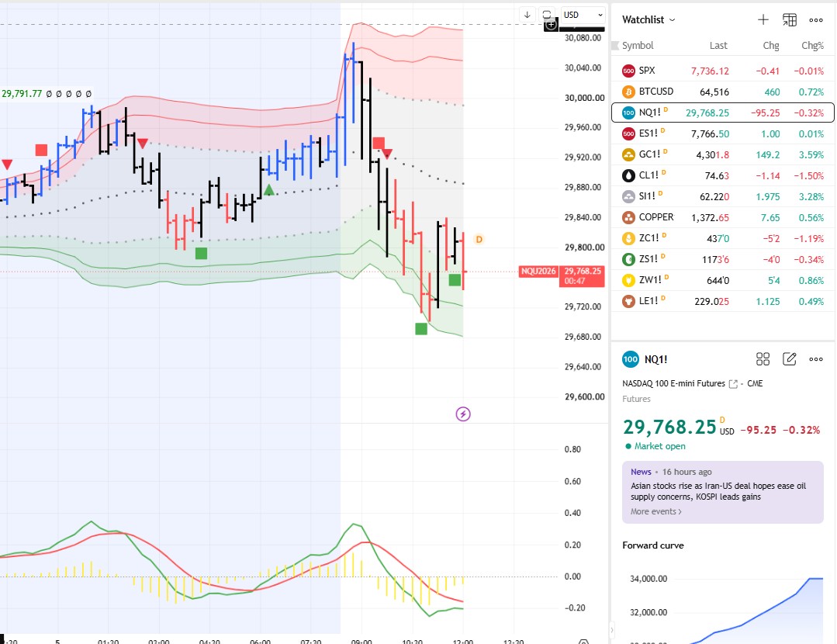
Task: Select the BTCUSD row in the watchlist
Action: tap(723, 92)
